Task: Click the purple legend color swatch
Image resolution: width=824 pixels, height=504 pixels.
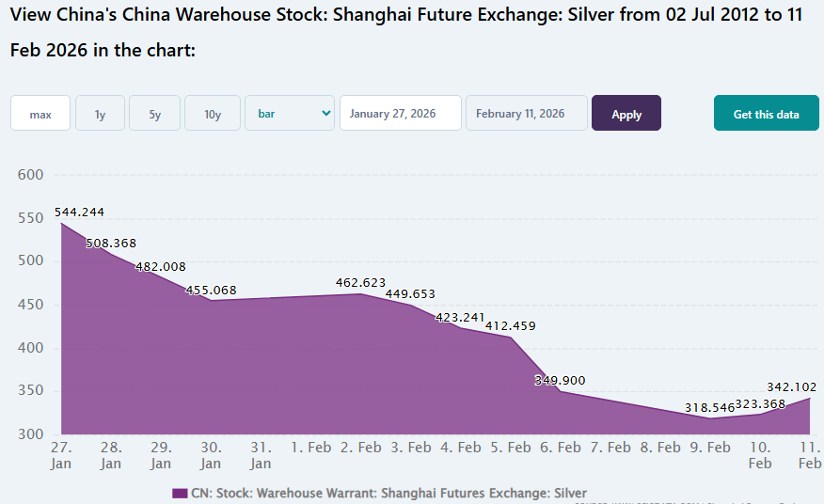Action: click(x=180, y=493)
